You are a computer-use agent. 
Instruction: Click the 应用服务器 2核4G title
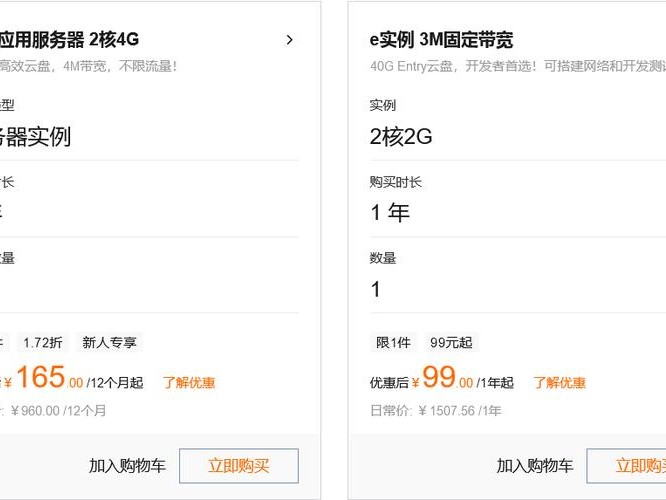69,40
